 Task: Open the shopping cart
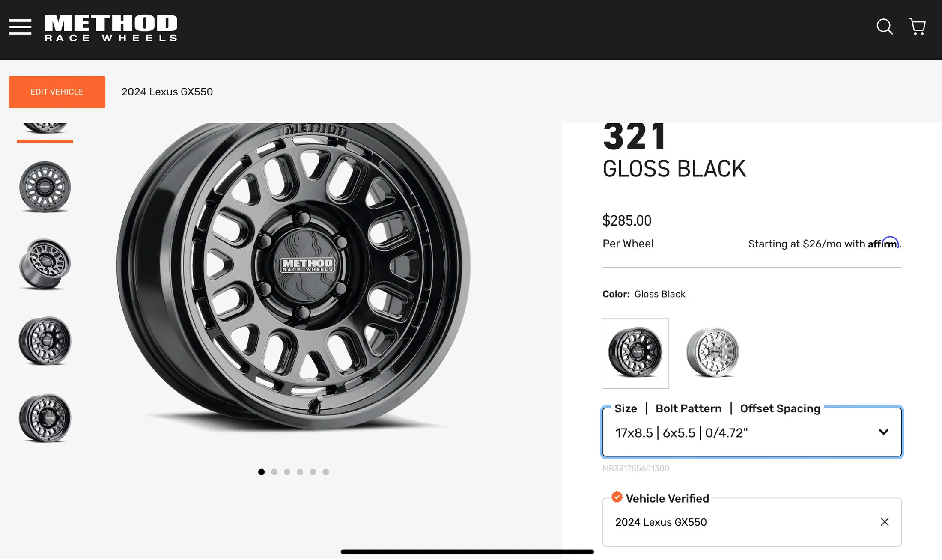click(917, 27)
